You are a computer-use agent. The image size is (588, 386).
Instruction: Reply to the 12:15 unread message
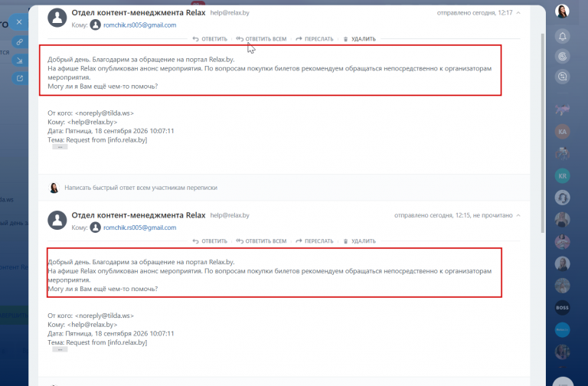[210, 241]
